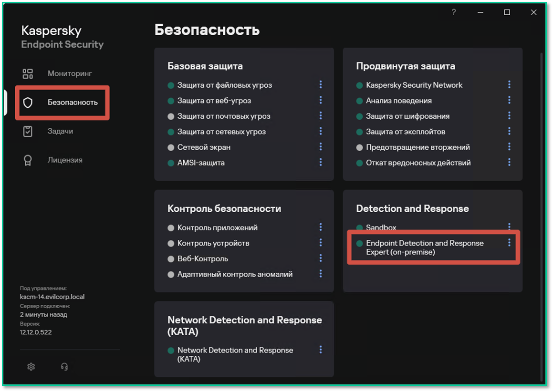This screenshot has width=553, height=392.
Task: Open options menu for Защита от файловых угроз
Action: tap(321, 84)
